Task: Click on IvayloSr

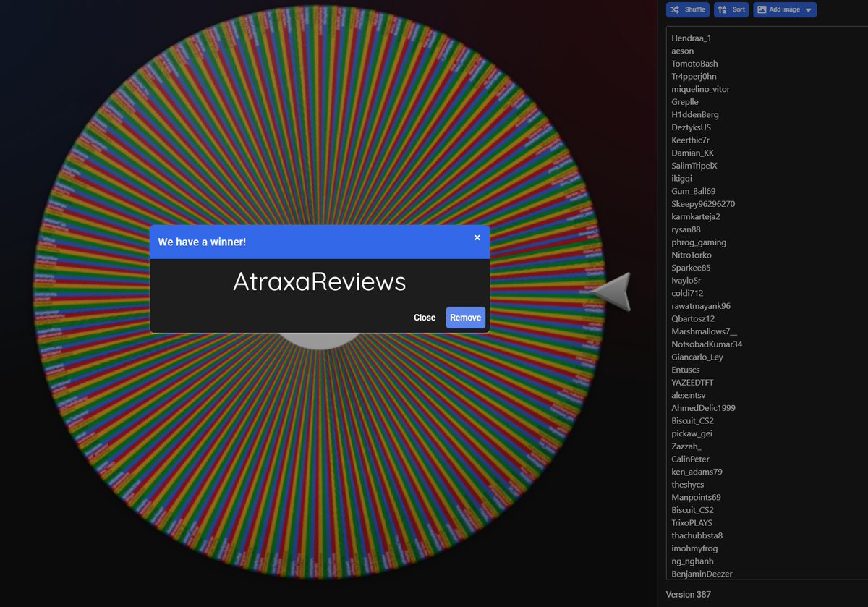Action: click(686, 280)
